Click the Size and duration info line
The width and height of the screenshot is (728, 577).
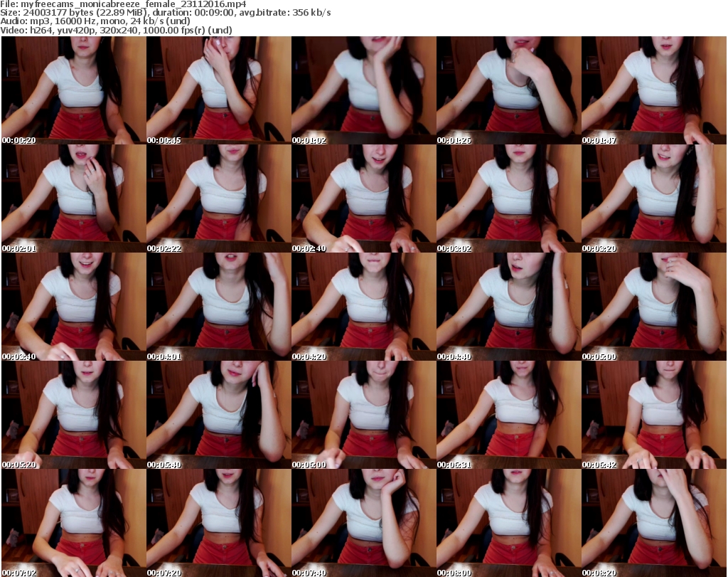pyautogui.click(x=165, y=13)
